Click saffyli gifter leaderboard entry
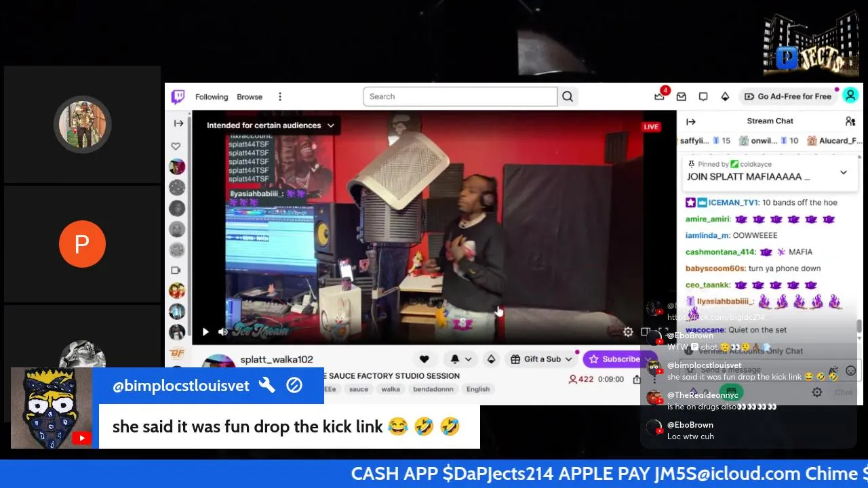 coord(705,141)
